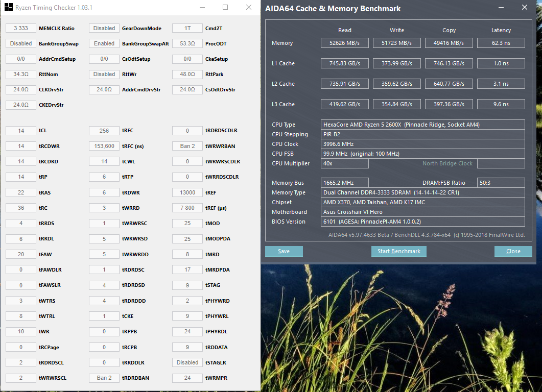Click the empty North Bridge Clock field
The height and width of the screenshot is (392, 542).
point(501,163)
